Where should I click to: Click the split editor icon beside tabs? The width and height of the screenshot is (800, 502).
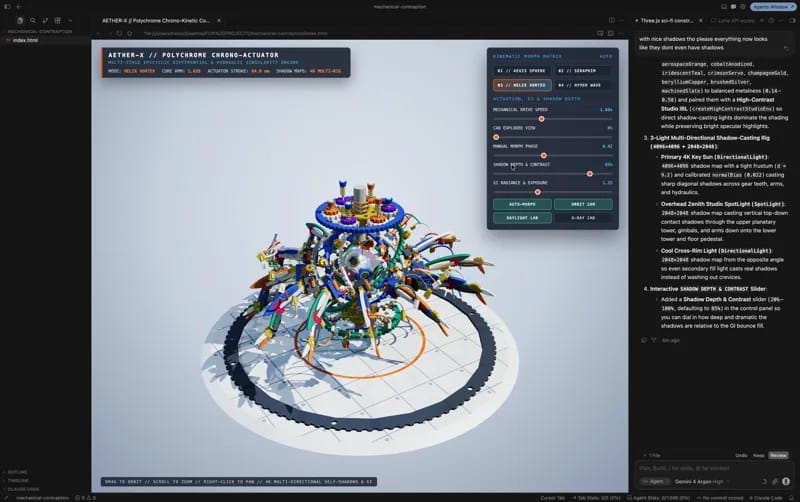(612, 20)
